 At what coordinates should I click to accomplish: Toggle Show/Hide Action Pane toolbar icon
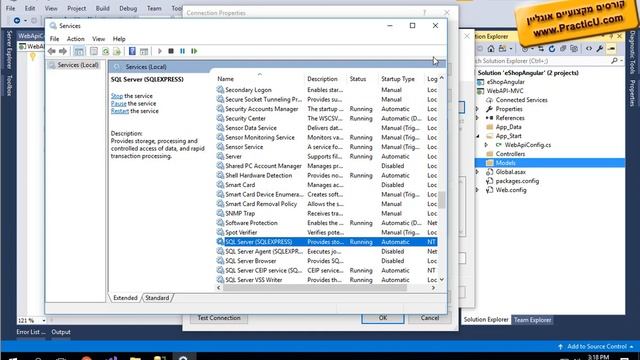(x=144, y=51)
